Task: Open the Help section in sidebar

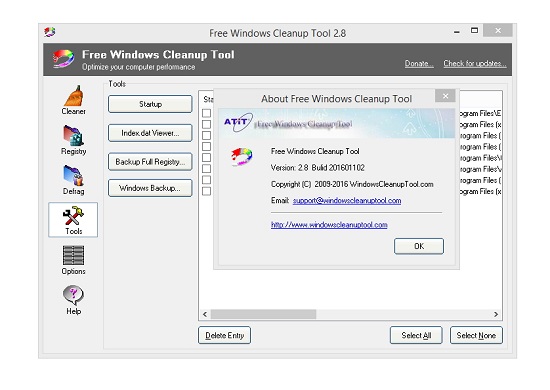Action: pos(73,300)
